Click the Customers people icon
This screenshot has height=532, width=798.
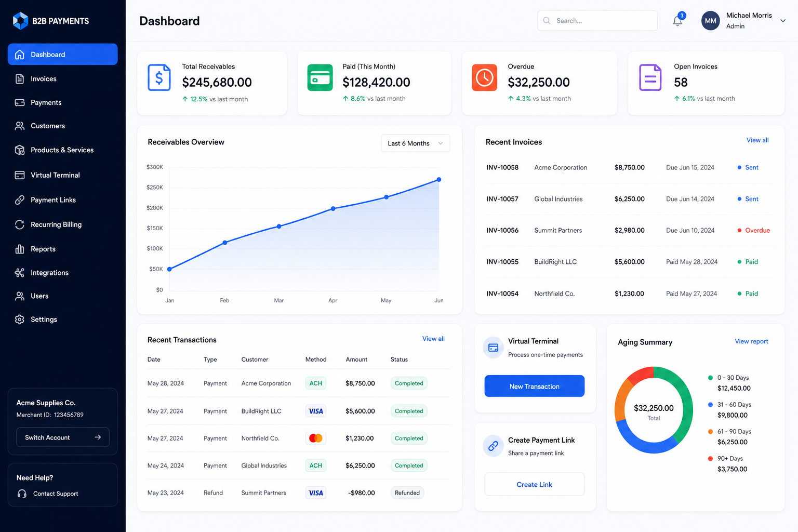[20, 126]
